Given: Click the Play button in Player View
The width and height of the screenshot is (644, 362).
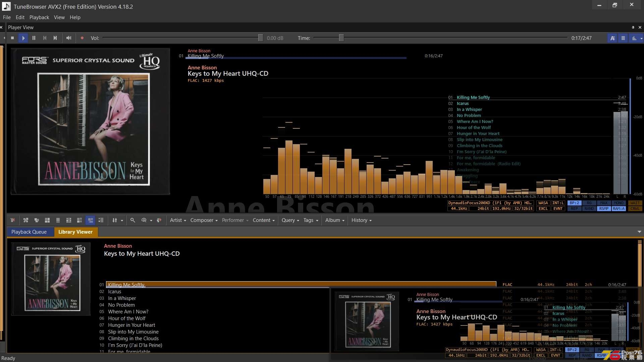Looking at the screenshot, I should [23, 38].
